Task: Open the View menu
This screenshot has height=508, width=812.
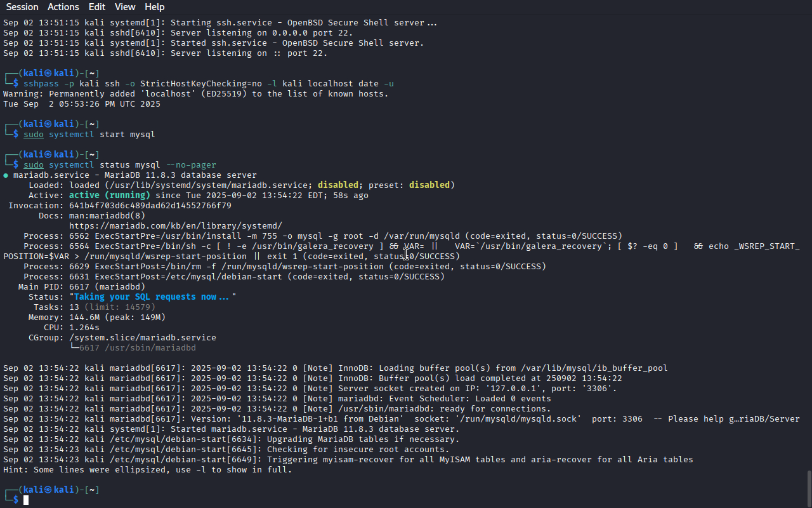Action: pos(125,7)
